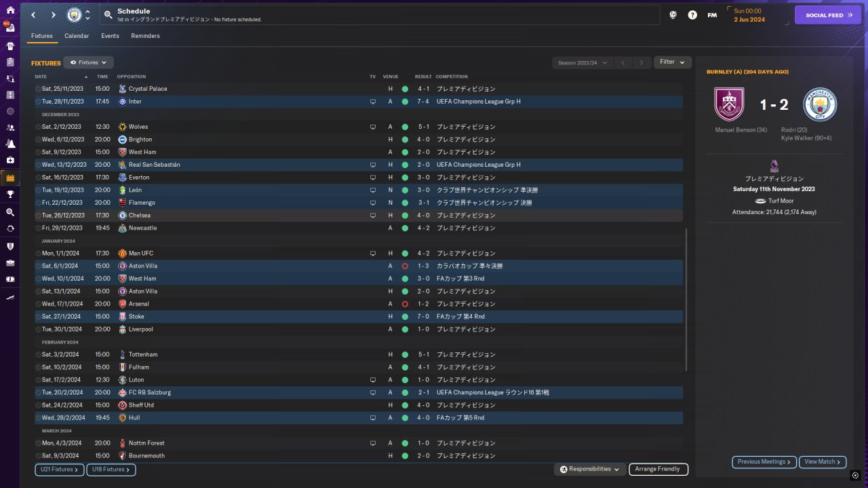
Task: Click the View Match button
Action: pos(823,462)
